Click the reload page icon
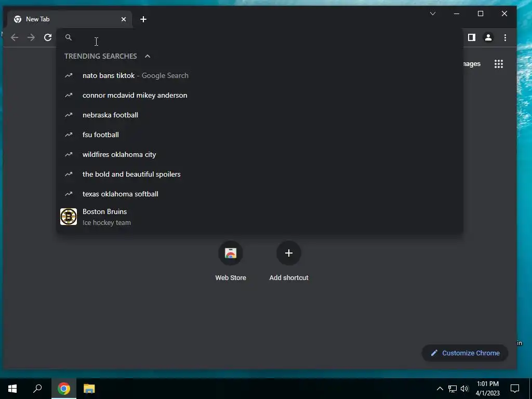Viewport: 532px width, 399px height. point(48,37)
